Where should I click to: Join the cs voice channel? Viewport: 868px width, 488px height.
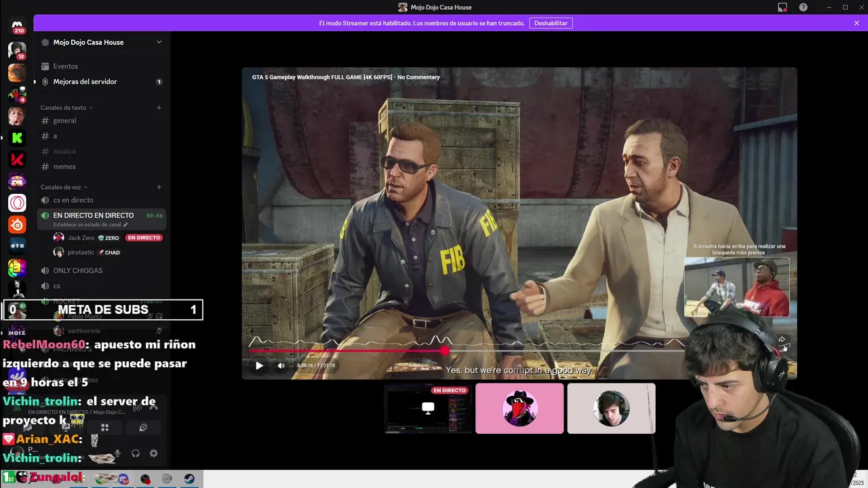click(102, 286)
